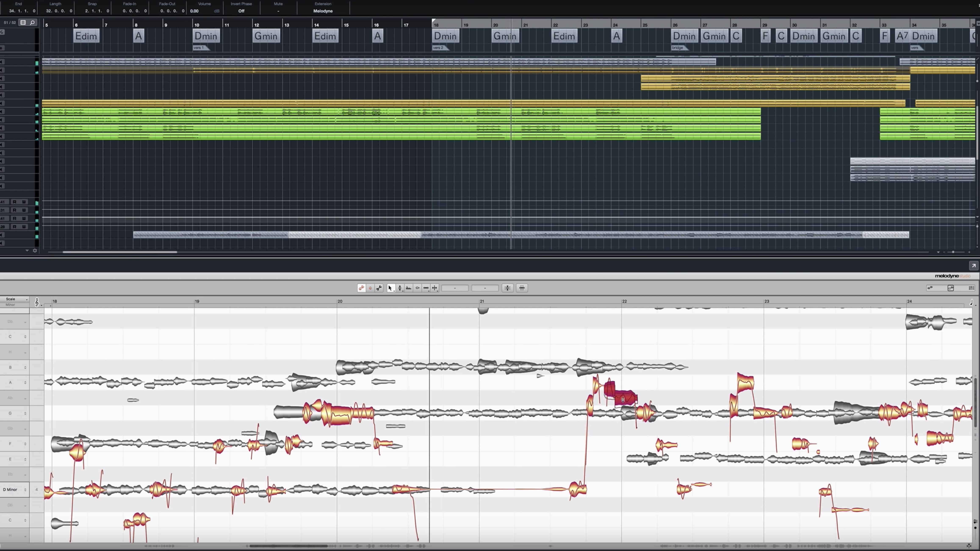This screenshot has width=980, height=551.
Task: Select the F chord at bar 29
Action: 765,36
